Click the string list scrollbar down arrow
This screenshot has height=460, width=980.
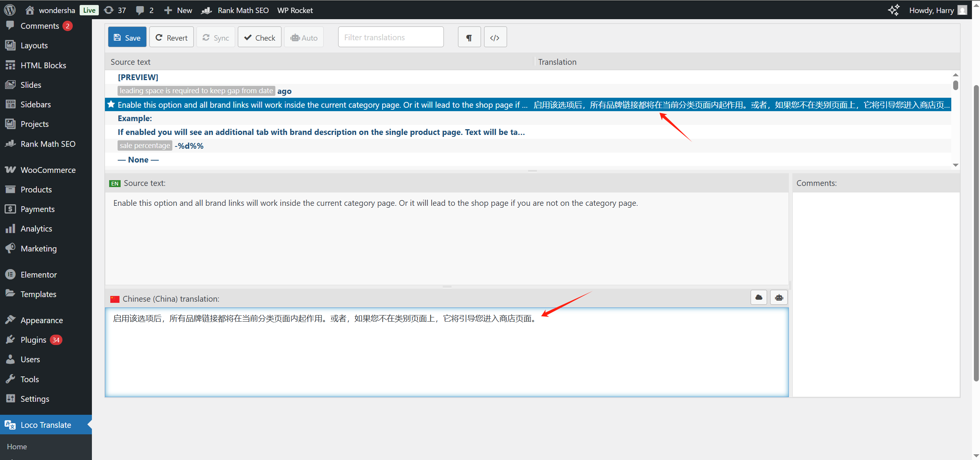coord(955,165)
